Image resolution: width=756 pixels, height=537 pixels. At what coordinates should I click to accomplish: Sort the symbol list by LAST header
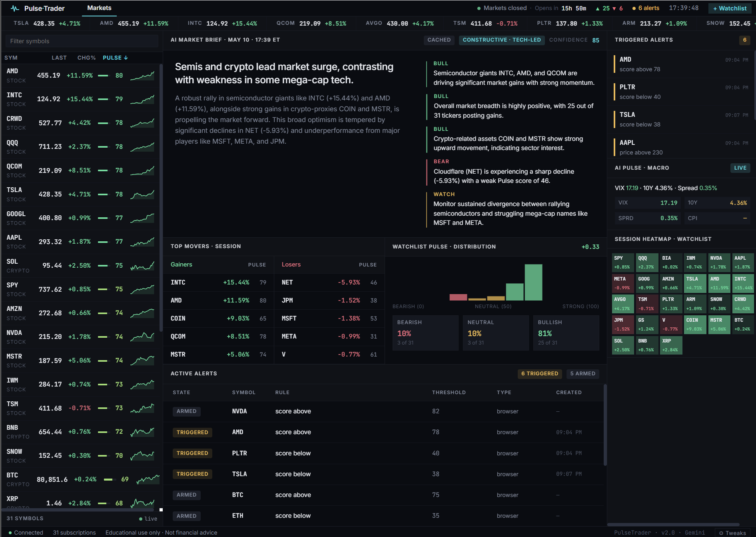coord(59,58)
